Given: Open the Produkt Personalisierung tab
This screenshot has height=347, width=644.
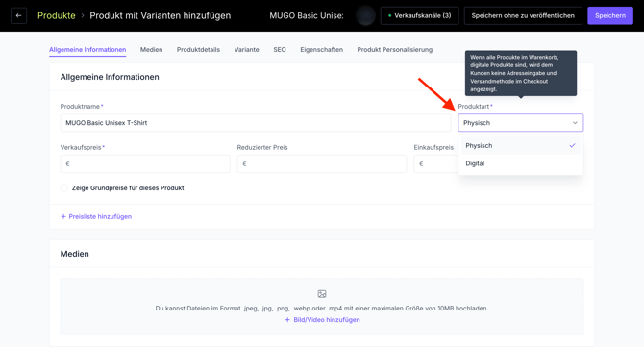Looking at the screenshot, I should pos(395,50).
